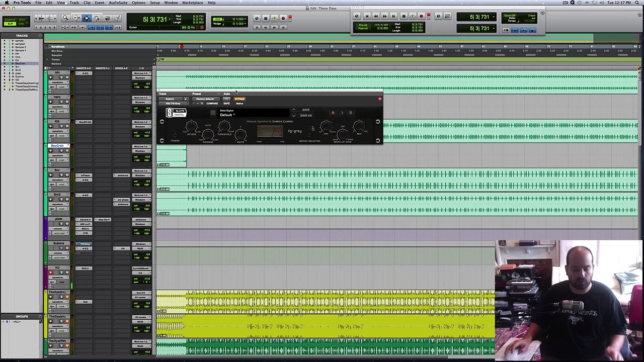
Task: Open the File menu
Action: coord(38,3)
